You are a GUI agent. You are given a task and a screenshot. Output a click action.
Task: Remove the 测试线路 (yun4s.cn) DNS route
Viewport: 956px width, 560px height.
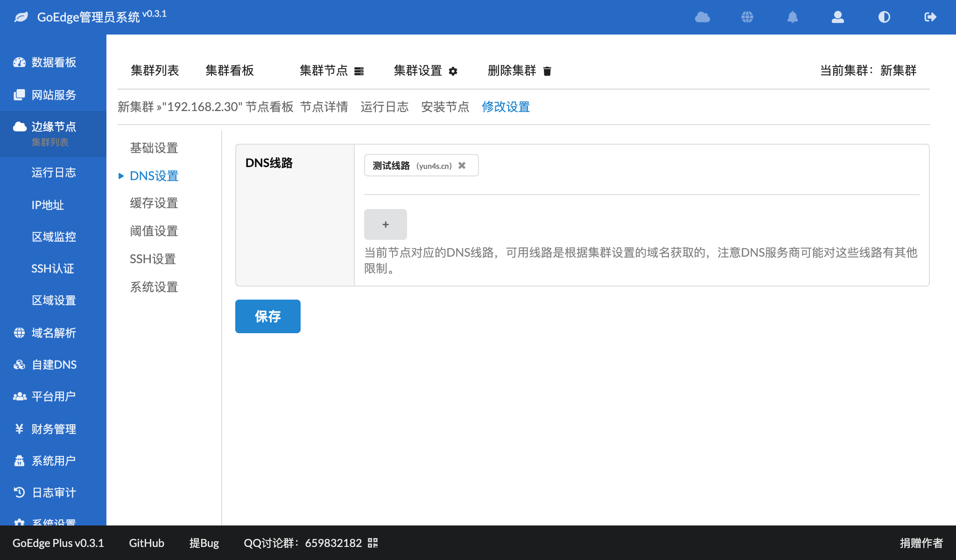tap(462, 165)
